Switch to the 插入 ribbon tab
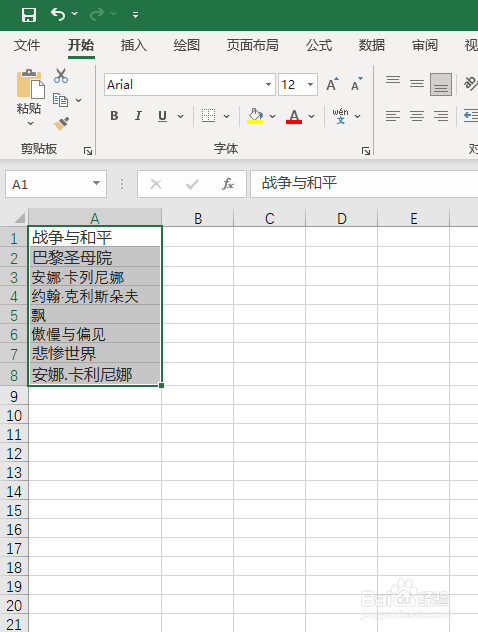The height and width of the screenshot is (632, 478). coord(134,45)
